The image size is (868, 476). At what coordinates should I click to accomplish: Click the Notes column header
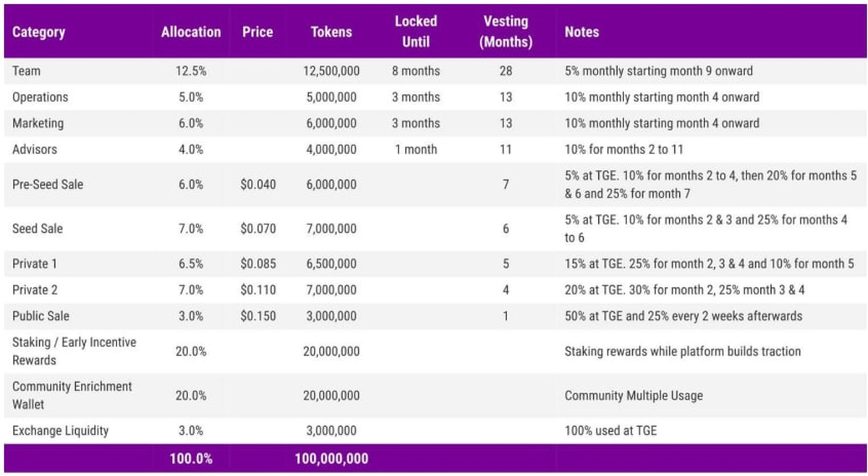582,32
